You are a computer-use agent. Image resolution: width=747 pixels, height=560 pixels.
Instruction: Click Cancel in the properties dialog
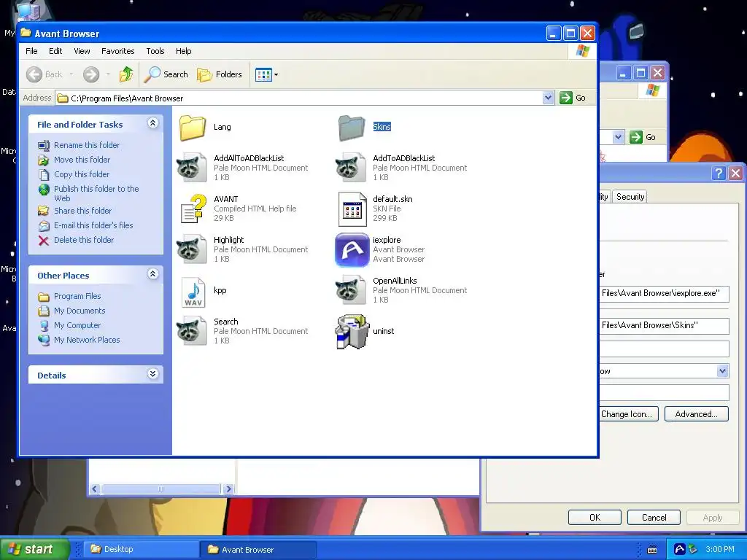pyautogui.click(x=654, y=518)
